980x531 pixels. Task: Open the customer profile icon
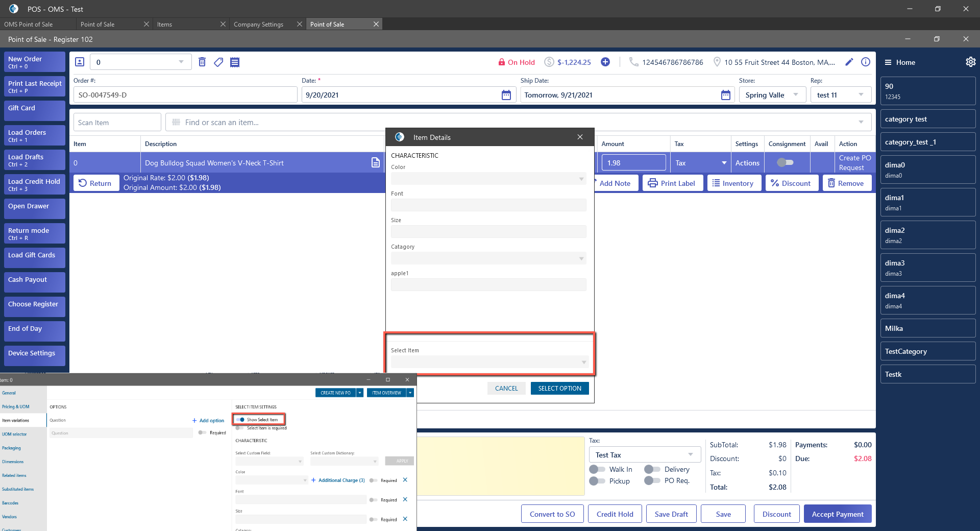pos(80,62)
